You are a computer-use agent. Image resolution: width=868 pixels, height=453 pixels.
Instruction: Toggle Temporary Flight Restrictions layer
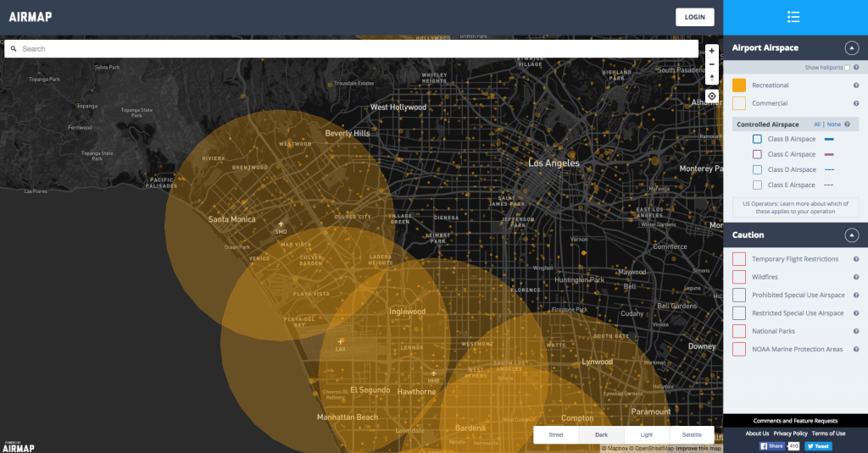click(x=739, y=259)
